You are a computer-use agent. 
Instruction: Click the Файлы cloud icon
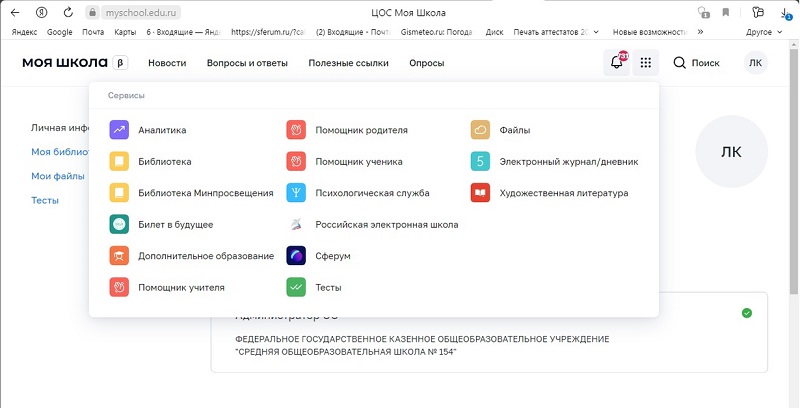(x=480, y=130)
